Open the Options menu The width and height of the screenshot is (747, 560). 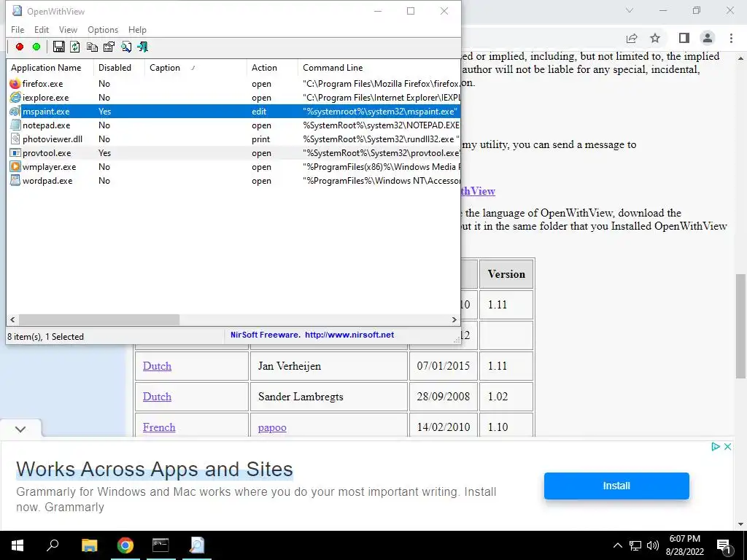point(103,29)
